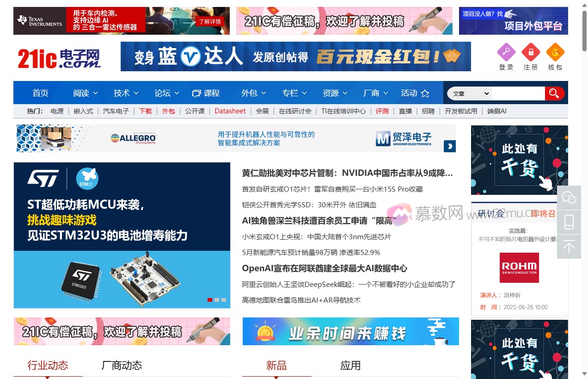Click the speech bubble icon beside 课程

(196, 93)
